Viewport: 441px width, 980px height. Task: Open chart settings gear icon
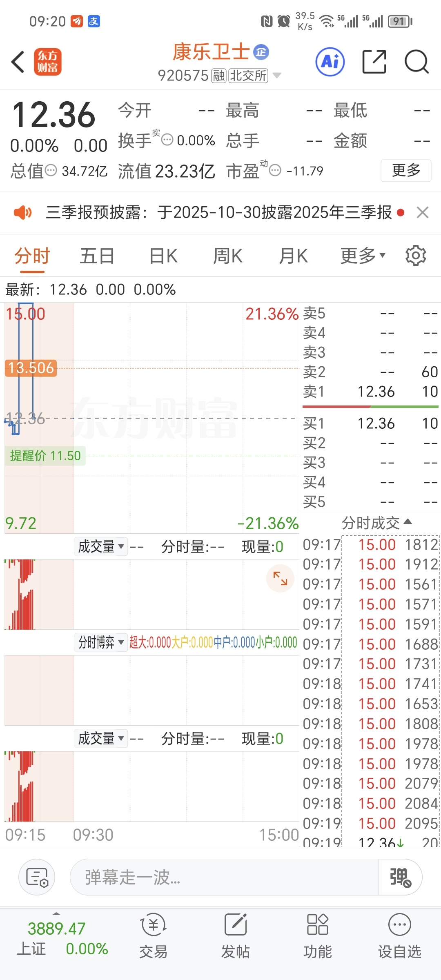pyautogui.click(x=416, y=256)
